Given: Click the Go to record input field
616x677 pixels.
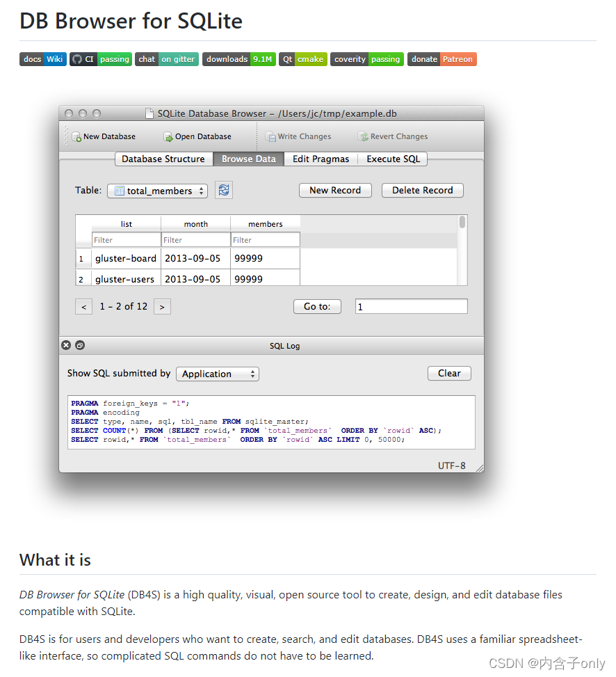Looking at the screenshot, I should tap(410, 305).
